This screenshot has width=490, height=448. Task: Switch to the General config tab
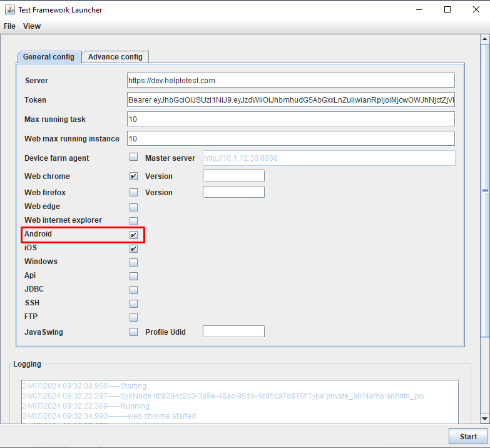point(49,57)
